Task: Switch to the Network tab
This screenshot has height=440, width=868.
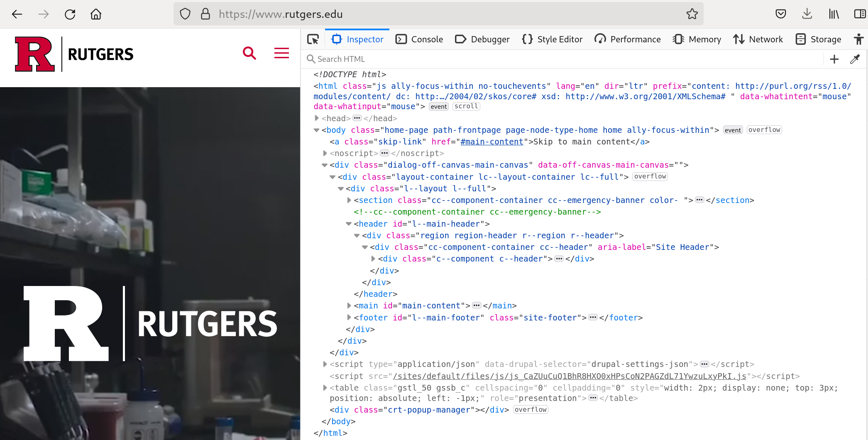Action: [x=758, y=39]
